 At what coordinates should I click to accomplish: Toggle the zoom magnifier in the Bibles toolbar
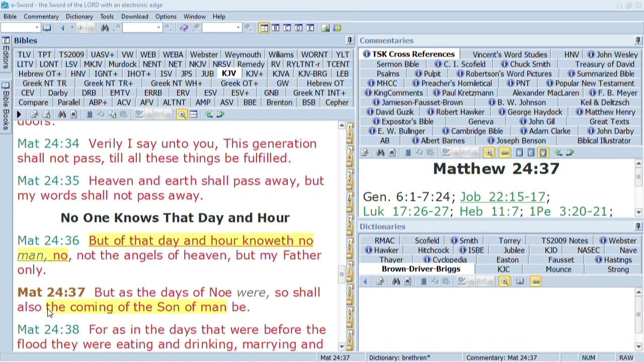coord(182,115)
